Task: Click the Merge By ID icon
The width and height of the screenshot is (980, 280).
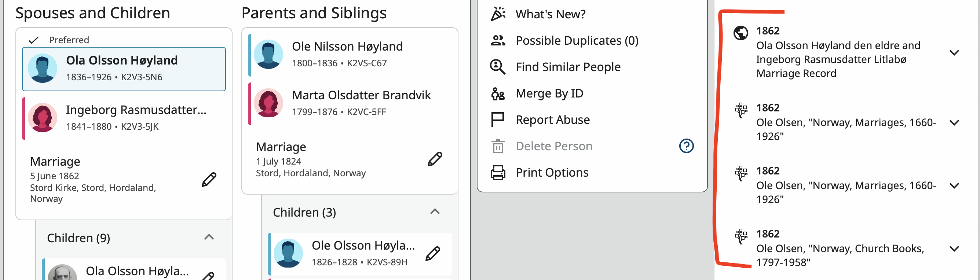Action: point(498,93)
